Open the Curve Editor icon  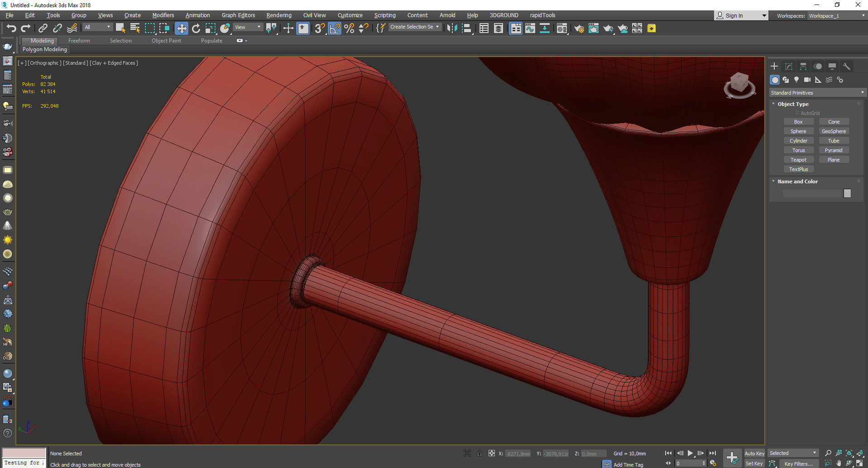point(530,29)
